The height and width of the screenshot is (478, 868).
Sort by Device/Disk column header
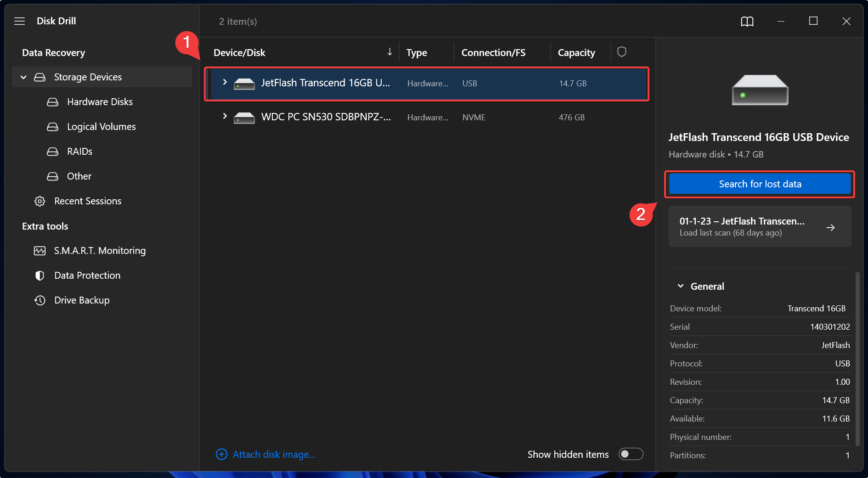pos(239,53)
